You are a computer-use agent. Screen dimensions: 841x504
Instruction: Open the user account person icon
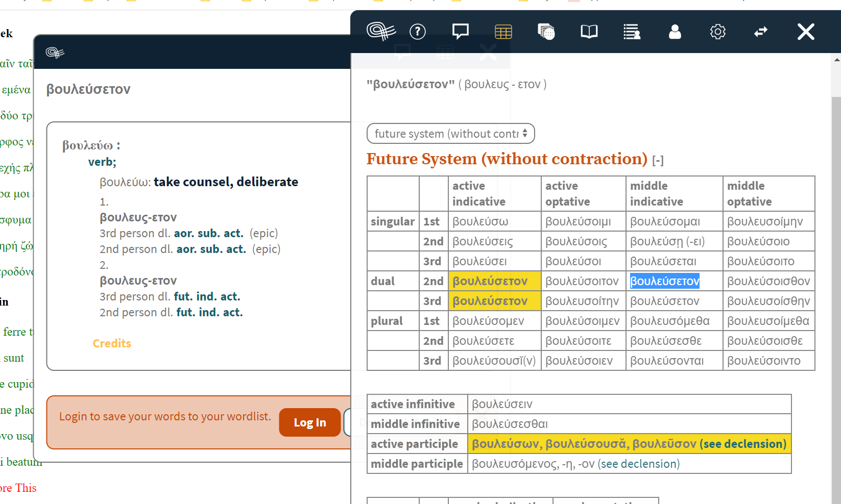point(675,32)
